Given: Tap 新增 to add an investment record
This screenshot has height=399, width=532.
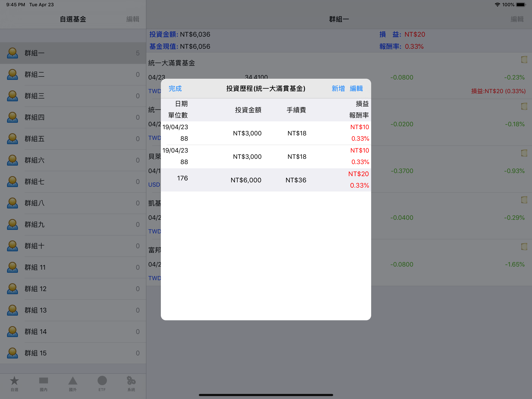Looking at the screenshot, I should (x=338, y=89).
